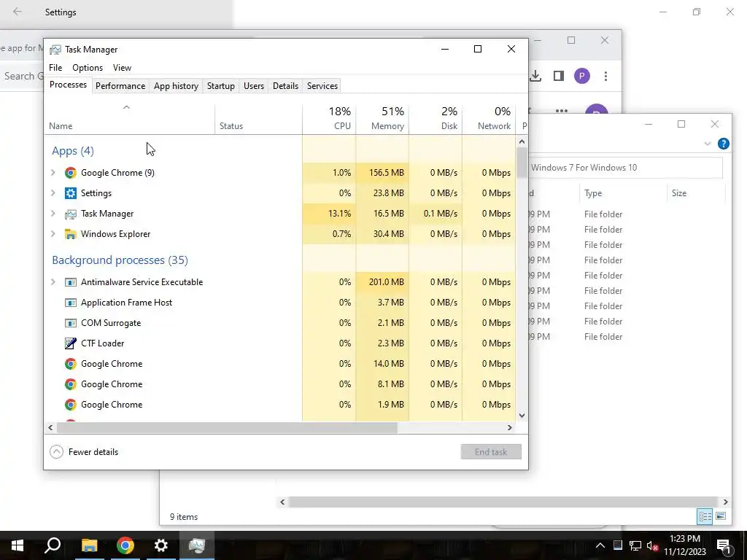
Task: Click the Application Frame Host icon
Action: tap(71, 303)
